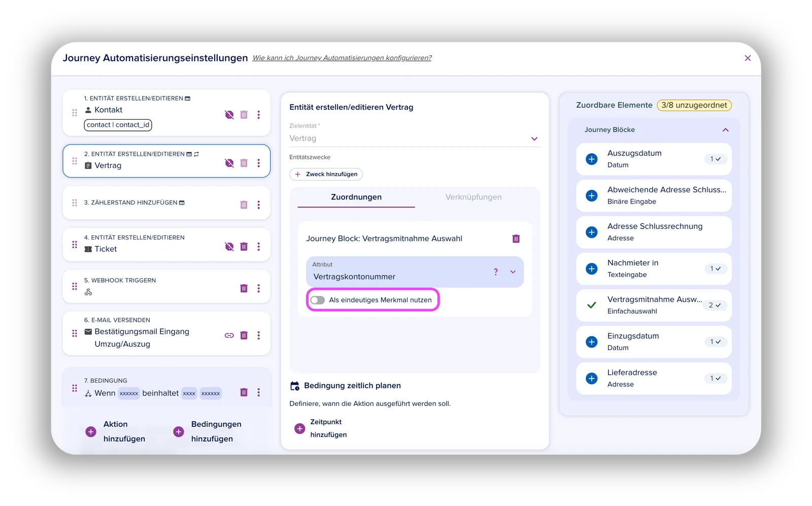Expand the Nachmieter in count dropdown
This screenshot has height=506, width=812.
click(716, 268)
